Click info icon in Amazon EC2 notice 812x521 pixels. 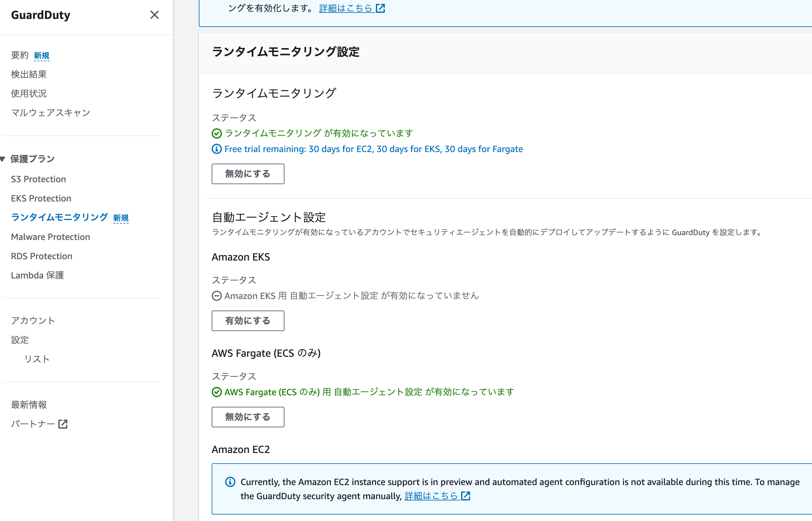230,482
